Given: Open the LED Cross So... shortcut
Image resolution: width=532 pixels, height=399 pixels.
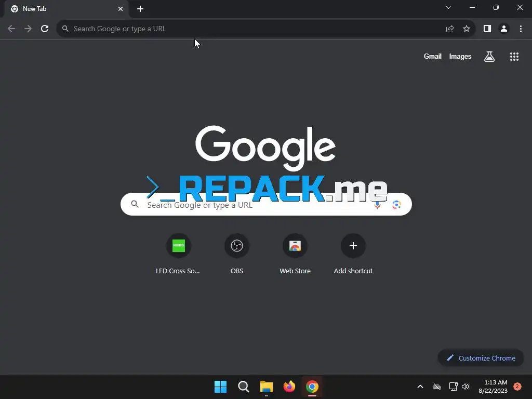Looking at the screenshot, I should tap(179, 254).
